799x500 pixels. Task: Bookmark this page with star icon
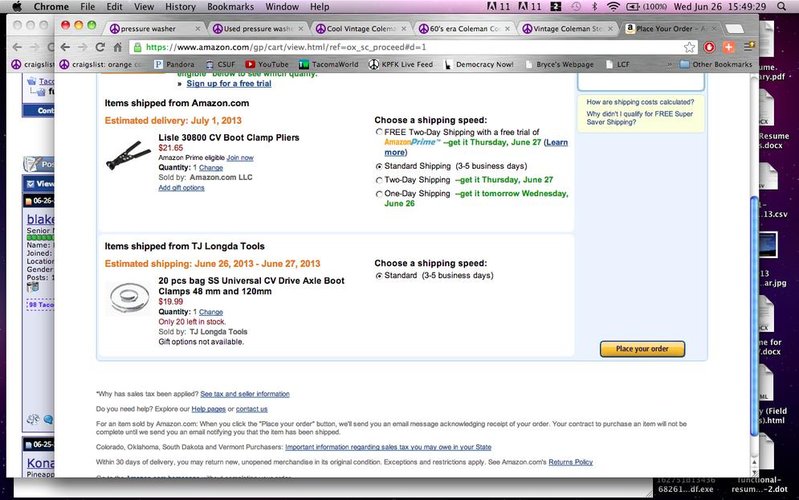tap(689, 47)
